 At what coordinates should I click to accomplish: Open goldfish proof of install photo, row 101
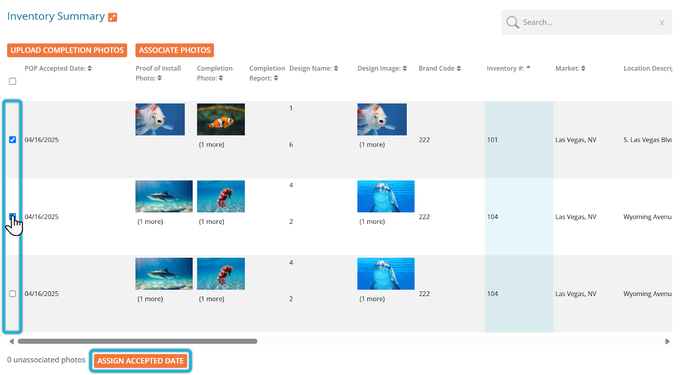pyautogui.click(x=160, y=119)
